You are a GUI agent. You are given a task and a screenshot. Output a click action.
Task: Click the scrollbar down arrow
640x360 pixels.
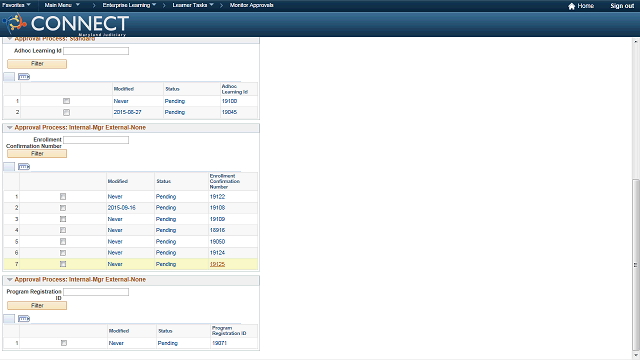tap(636, 355)
